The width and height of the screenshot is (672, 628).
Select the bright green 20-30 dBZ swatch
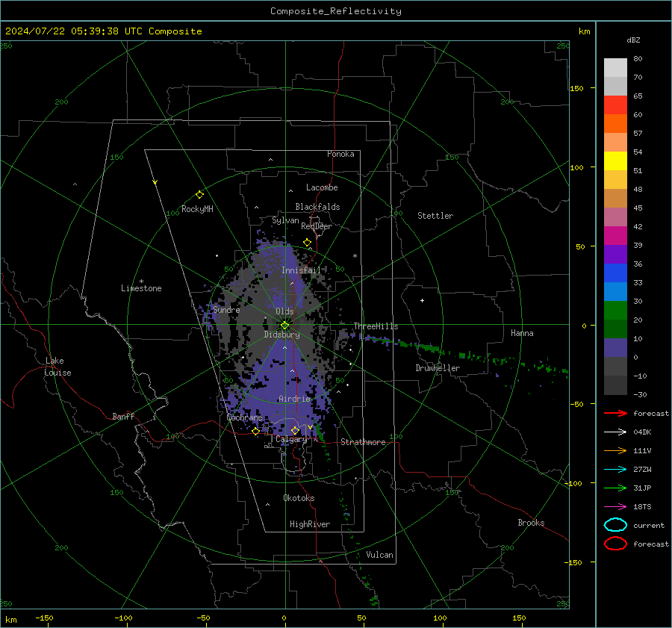point(615,311)
